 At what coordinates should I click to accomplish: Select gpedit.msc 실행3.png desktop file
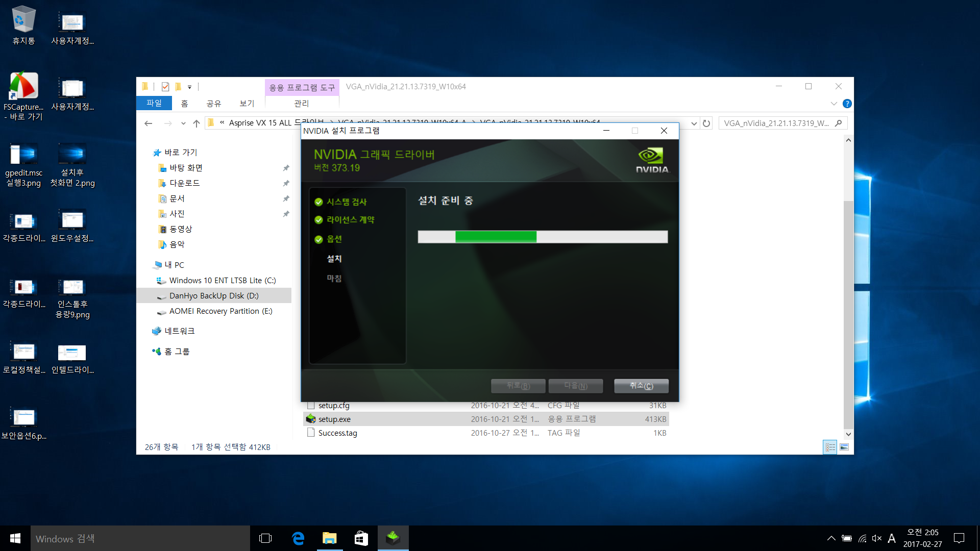(23, 165)
